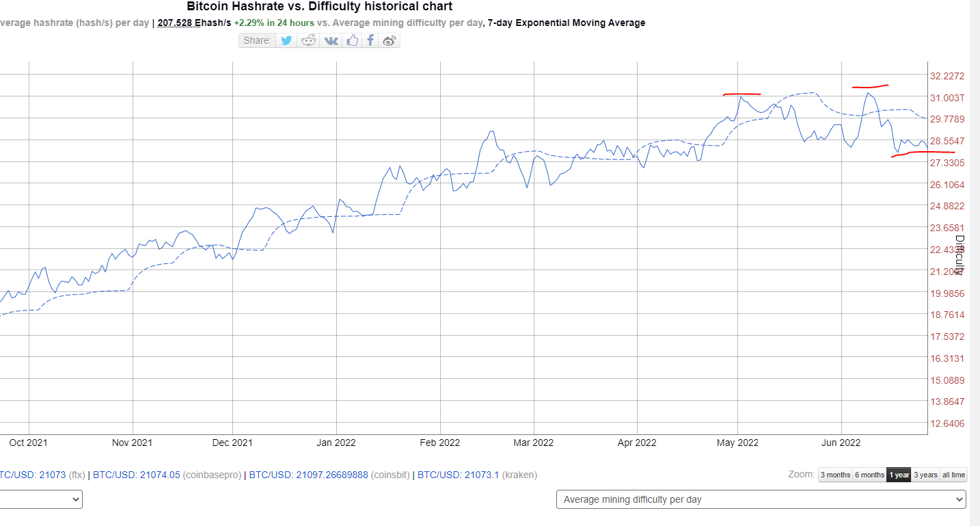
Task: Open the Average mining difficulty per day dropdown
Action: [x=761, y=499]
